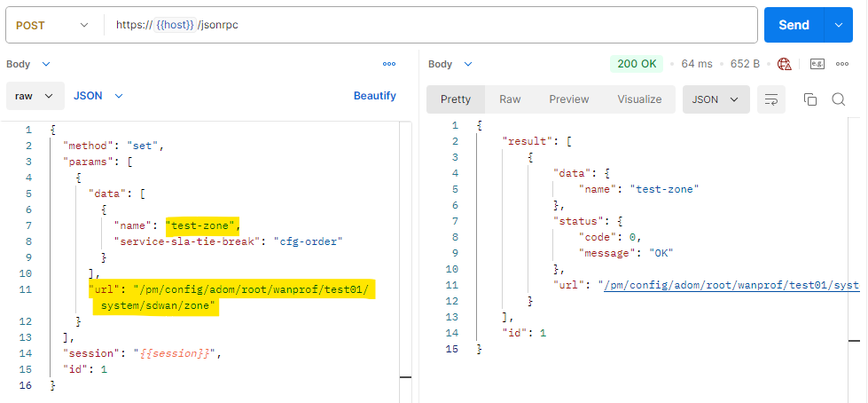The width and height of the screenshot is (868, 403).
Task: Switch to the Preview response tab
Action: point(568,99)
